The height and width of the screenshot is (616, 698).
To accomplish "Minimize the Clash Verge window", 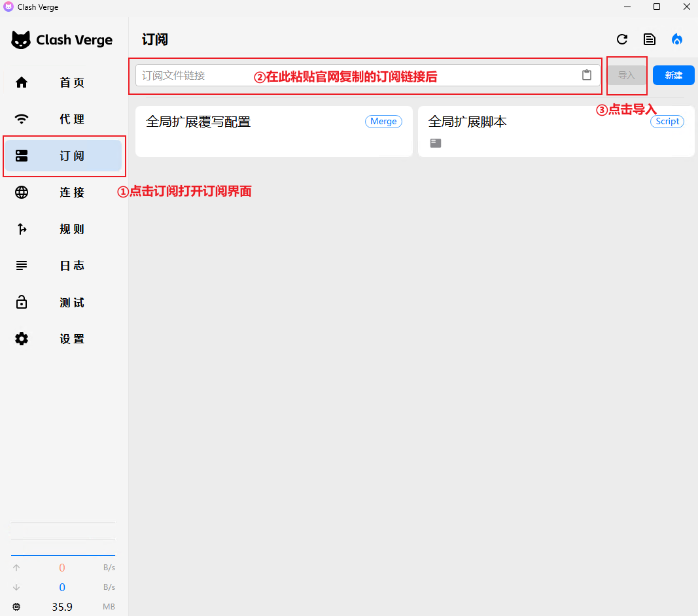I will point(627,7).
